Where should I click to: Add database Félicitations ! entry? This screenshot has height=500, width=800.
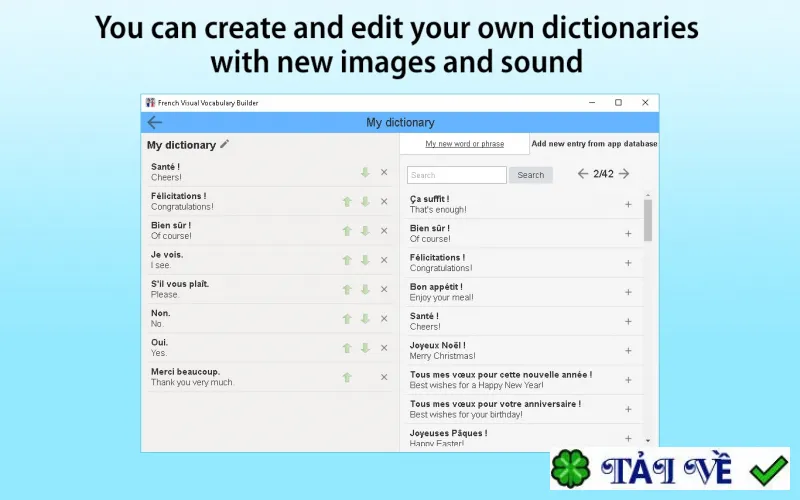(628, 263)
